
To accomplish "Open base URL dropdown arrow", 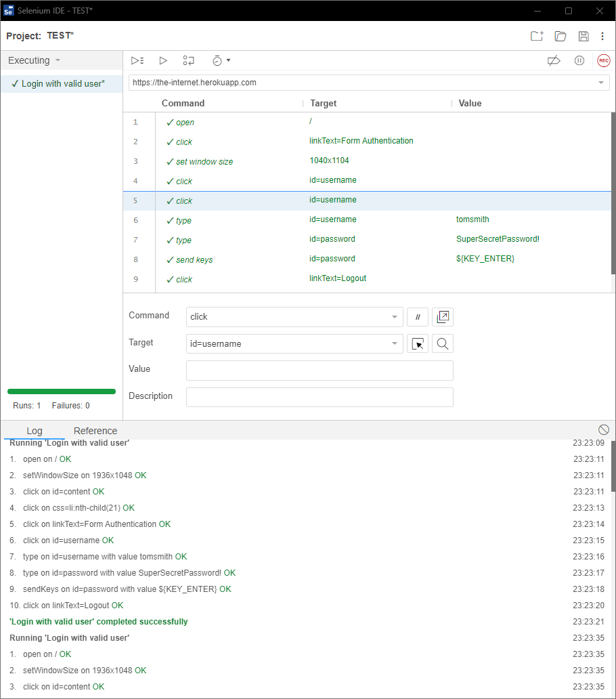I will [x=601, y=83].
